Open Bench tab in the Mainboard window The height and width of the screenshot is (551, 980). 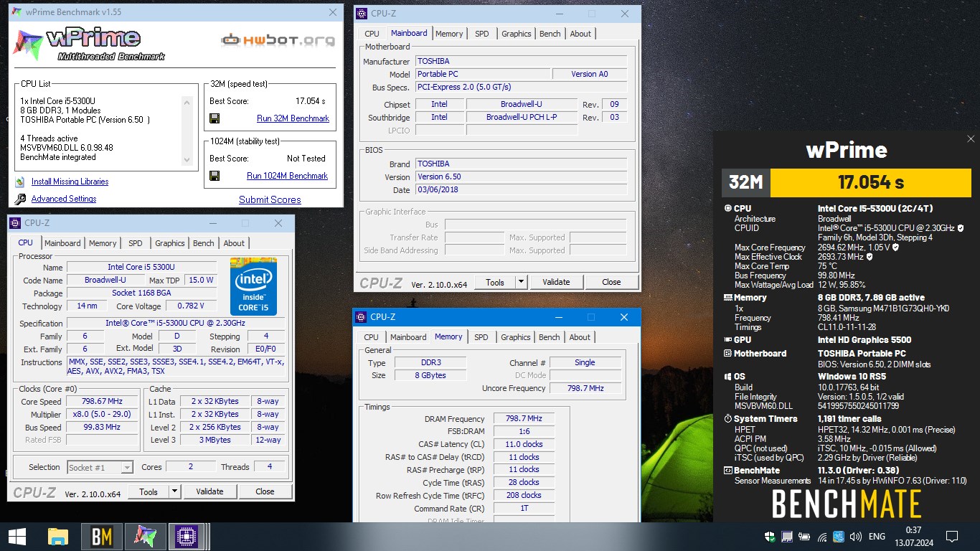(x=550, y=34)
